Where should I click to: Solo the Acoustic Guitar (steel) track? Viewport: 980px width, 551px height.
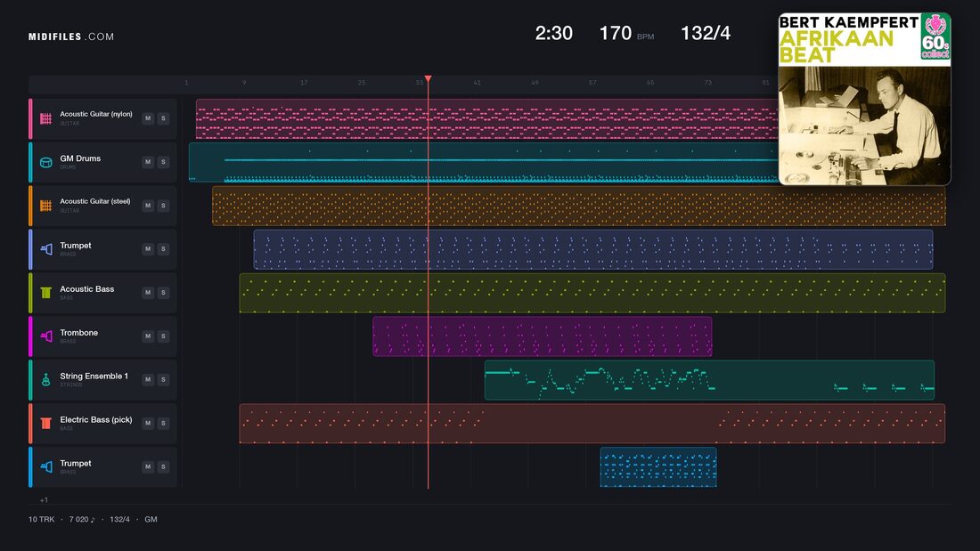tap(163, 206)
